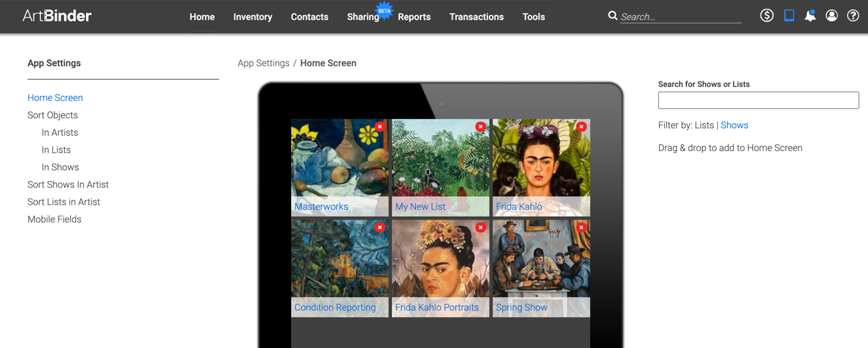Viewport: 868px width, 348px height.
Task: Open the Inventory menu
Action: [252, 17]
